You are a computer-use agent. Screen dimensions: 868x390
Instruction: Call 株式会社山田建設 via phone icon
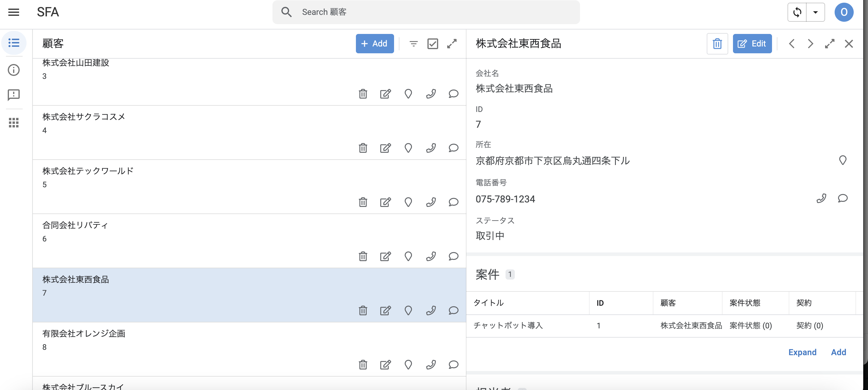431,94
